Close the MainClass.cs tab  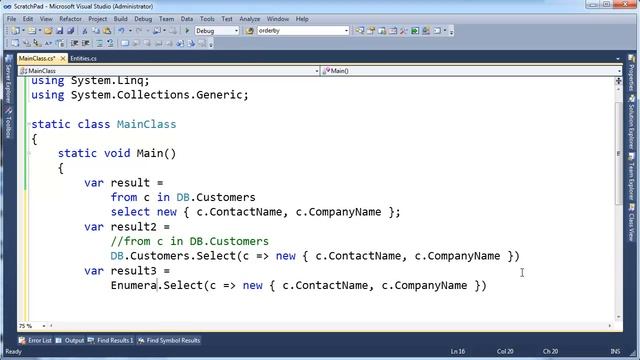coord(63,59)
